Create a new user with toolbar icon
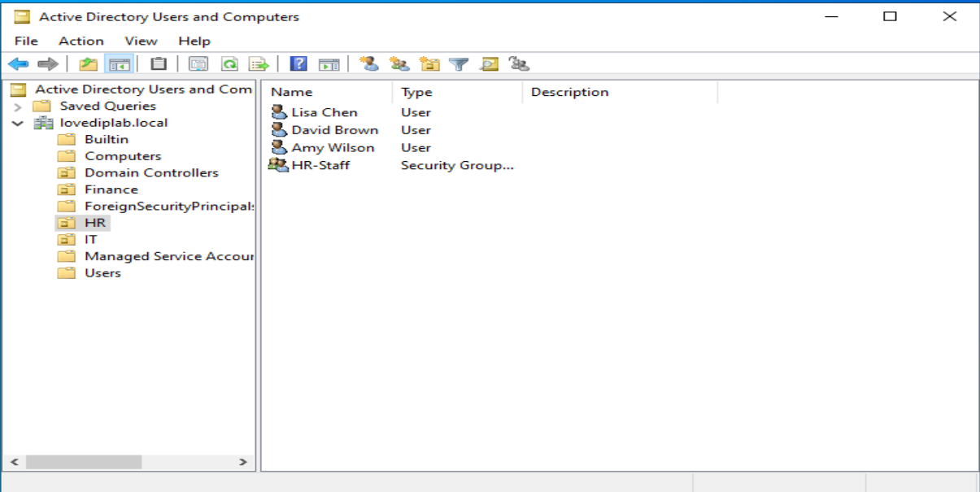The image size is (980, 492). pos(369,63)
